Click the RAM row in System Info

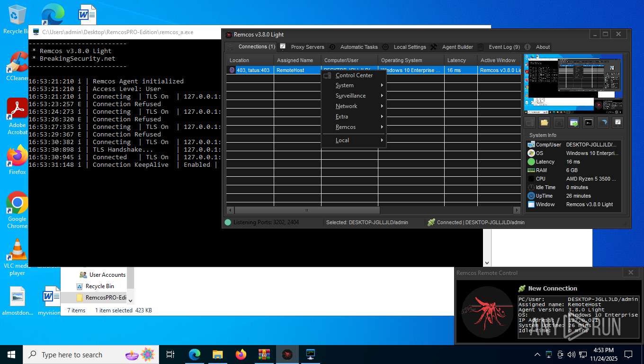(x=573, y=170)
